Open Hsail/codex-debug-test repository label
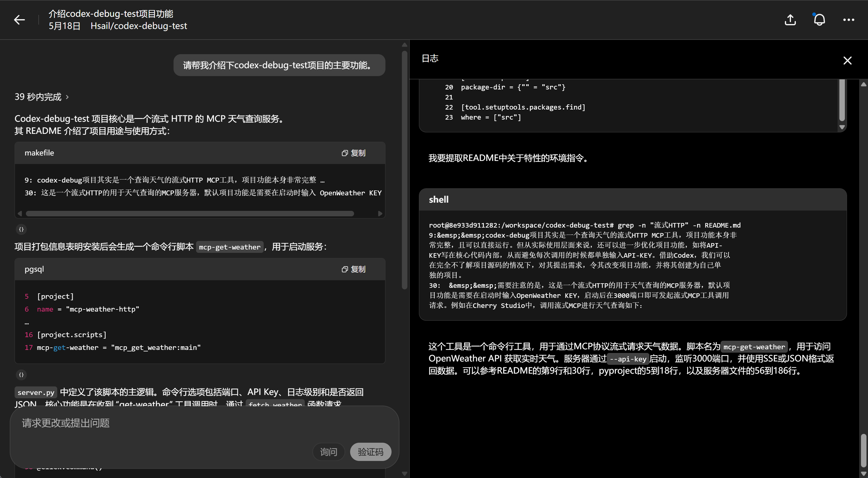 [x=139, y=26]
